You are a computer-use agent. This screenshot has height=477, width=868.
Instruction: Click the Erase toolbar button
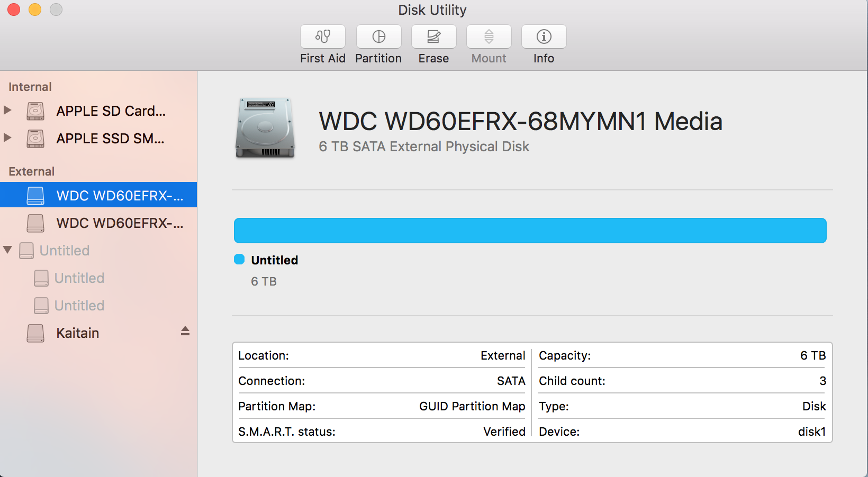[434, 36]
